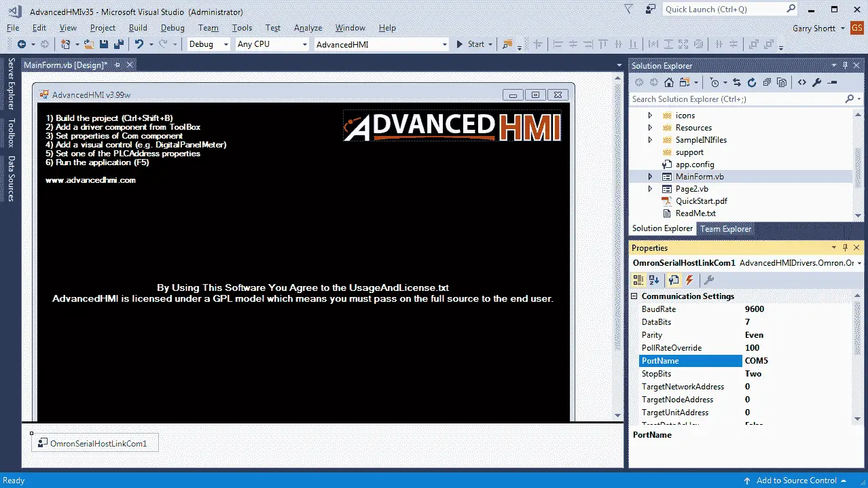Image resolution: width=868 pixels, height=488 pixels.
Task: Open the Tools menu
Action: [242, 28]
